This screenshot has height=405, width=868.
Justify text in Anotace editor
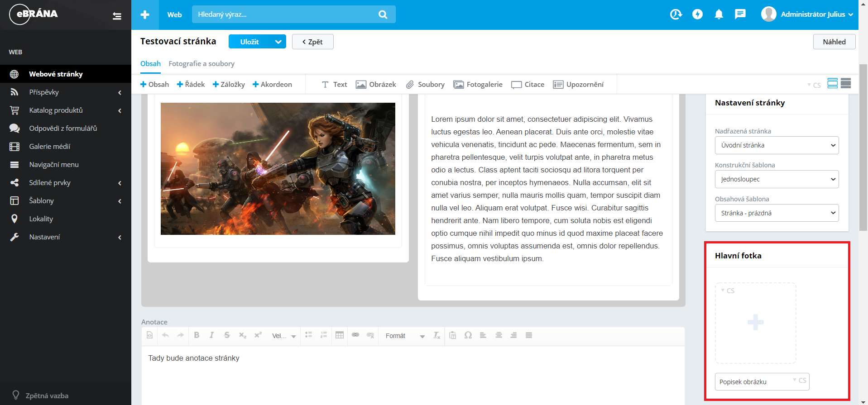click(x=529, y=335)
